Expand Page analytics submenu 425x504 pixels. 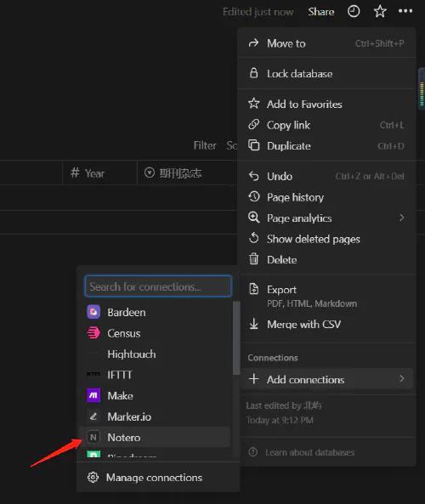point(326,218)
